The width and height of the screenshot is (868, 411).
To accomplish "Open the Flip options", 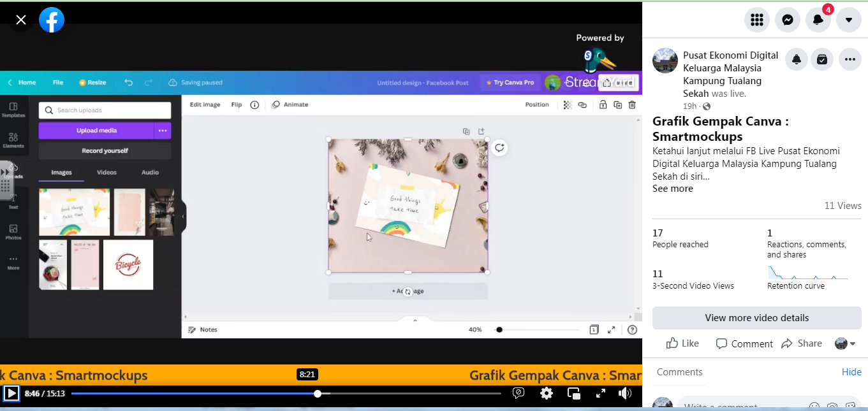I will (x=237, y=105).
